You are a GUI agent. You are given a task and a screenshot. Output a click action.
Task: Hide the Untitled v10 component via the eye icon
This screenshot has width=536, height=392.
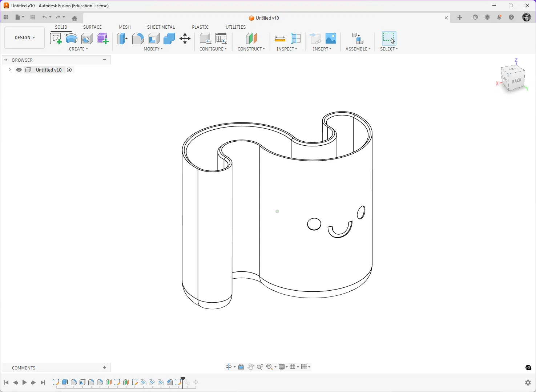tap(19, 70)
